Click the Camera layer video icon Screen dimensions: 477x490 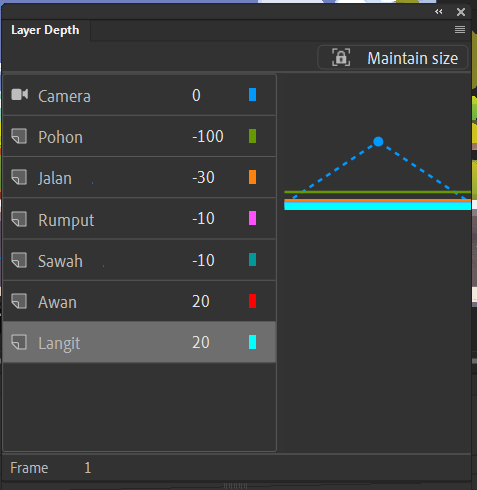pyautogui.click(x=20, y=95)
